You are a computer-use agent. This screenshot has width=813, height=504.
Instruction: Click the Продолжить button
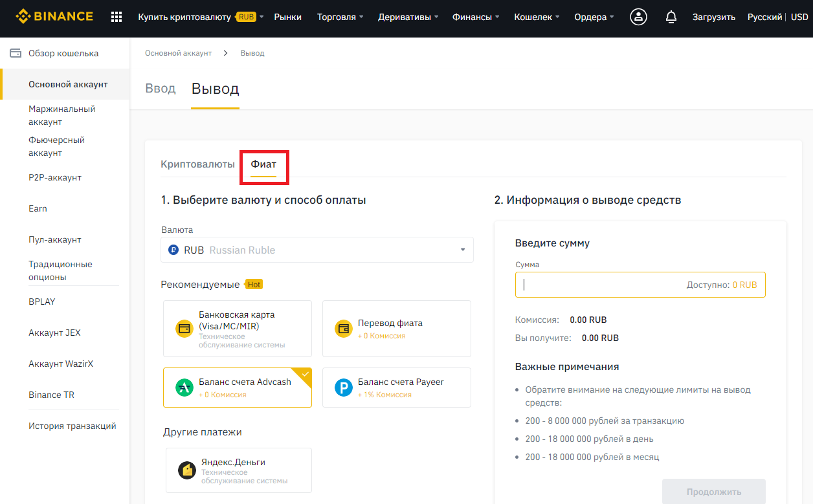coord(714,492)
